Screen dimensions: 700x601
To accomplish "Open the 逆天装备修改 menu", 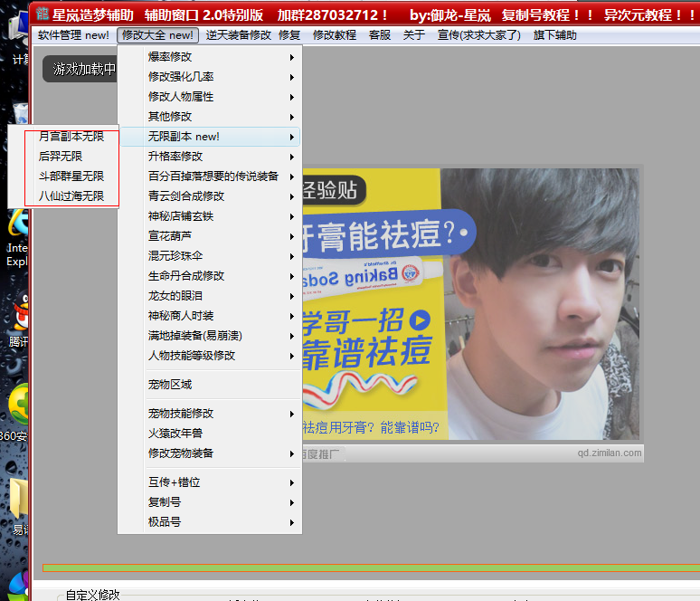I will (x=238, y=35).
